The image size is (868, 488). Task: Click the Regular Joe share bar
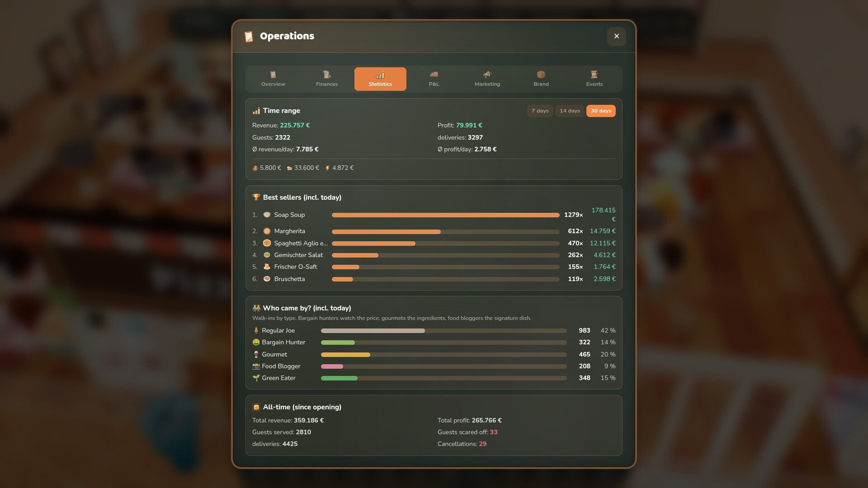444,331
